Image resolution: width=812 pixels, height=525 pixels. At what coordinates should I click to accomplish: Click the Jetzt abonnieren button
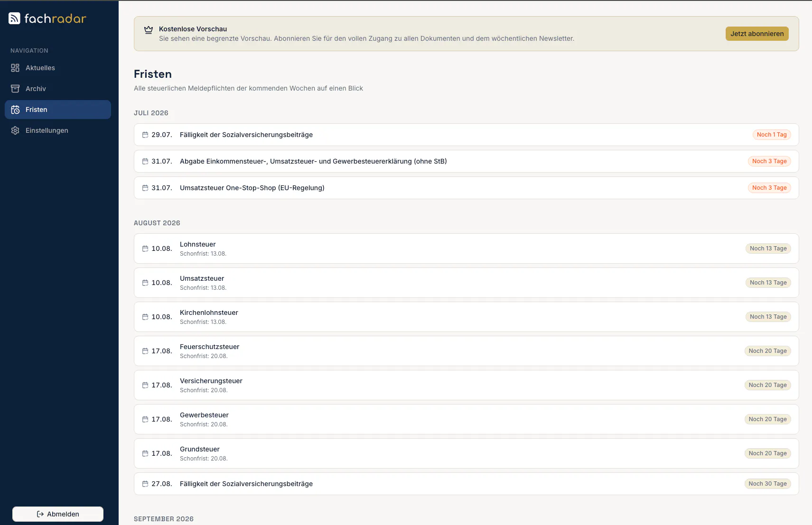(757, 34)
